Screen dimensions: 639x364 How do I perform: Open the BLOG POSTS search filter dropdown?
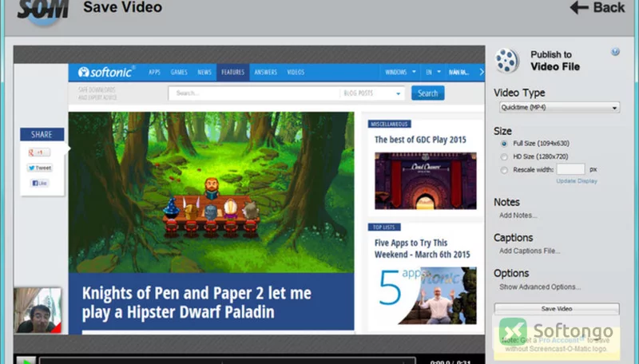coord(371,93)
